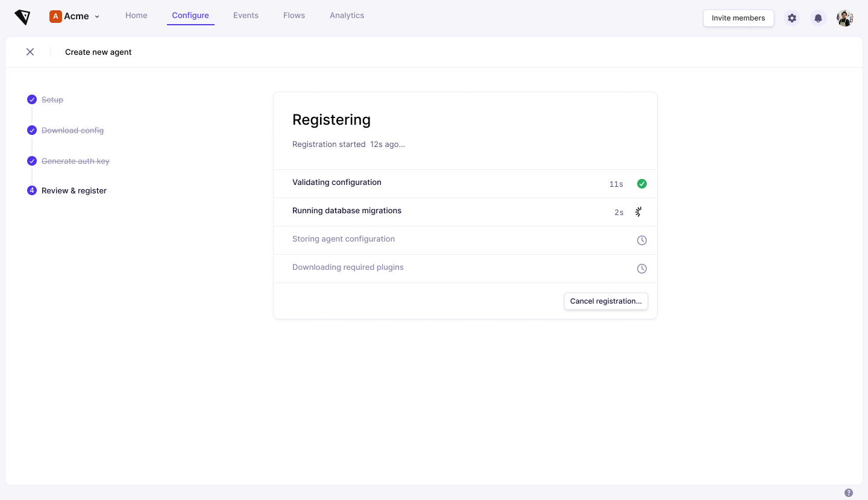Click the Storing agent configuration label
Viewport: 868px width, 500px height.
(x=344, y=239)
